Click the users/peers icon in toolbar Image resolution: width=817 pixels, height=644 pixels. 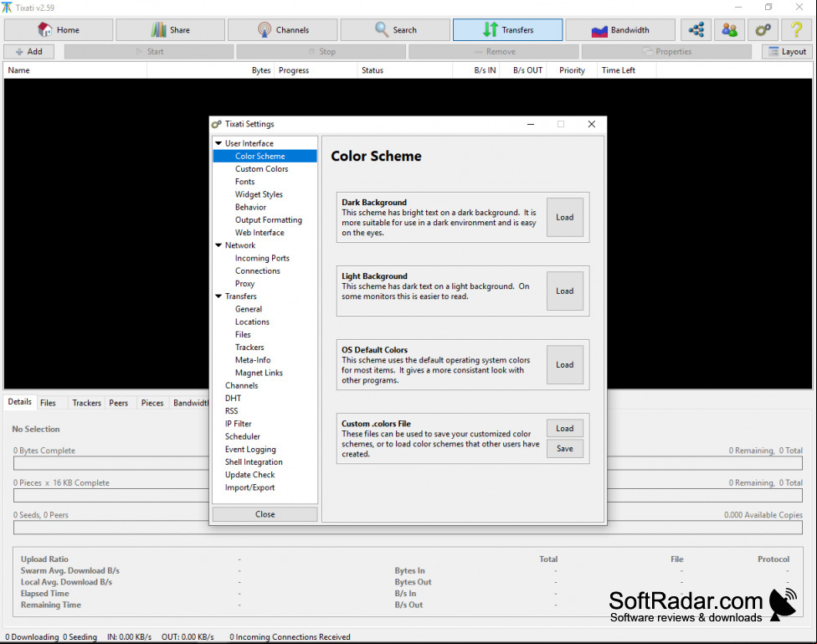[x=729, y=29]
